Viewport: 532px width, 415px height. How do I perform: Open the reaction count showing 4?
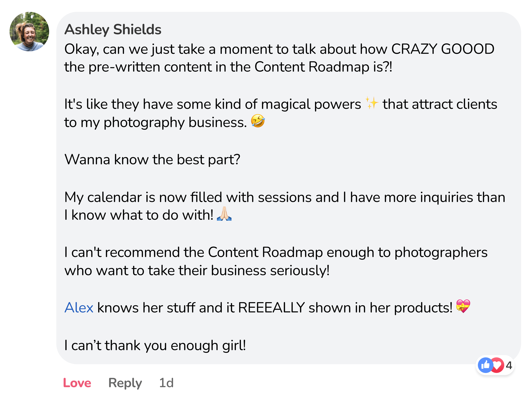coord(509,365)
